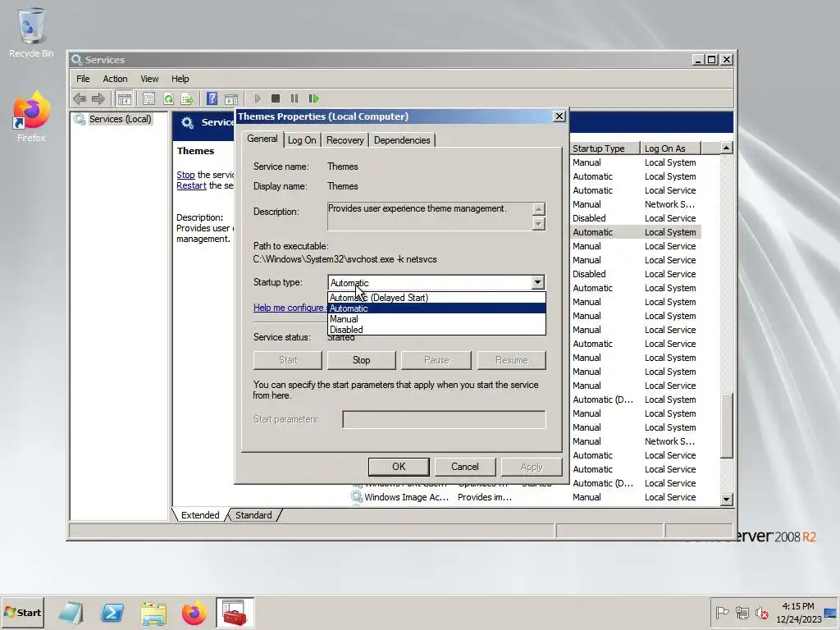840x630 pixels.
Task: Open the View menu
Action: pos(149,79)
